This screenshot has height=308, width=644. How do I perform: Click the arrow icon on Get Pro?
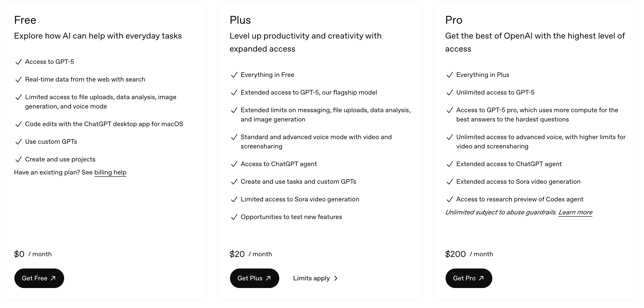(481, 278)
